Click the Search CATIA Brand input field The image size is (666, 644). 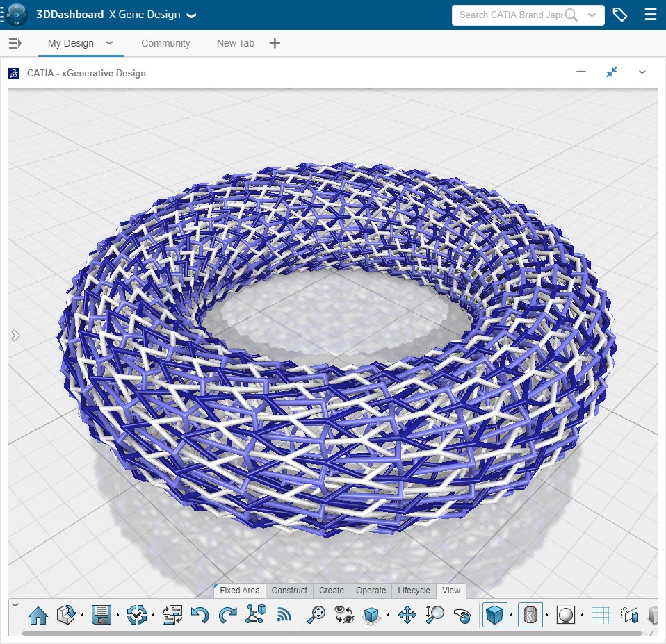[x=511, y=15]
